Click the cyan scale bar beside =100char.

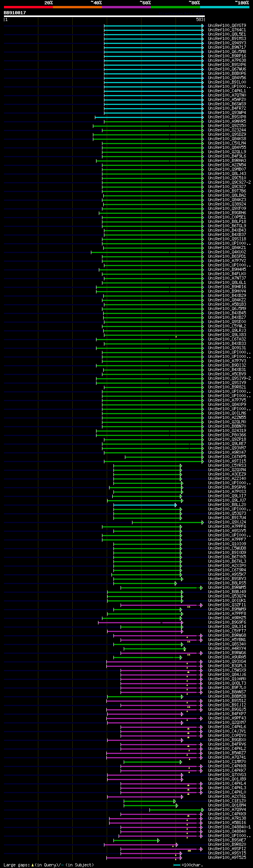177,865
